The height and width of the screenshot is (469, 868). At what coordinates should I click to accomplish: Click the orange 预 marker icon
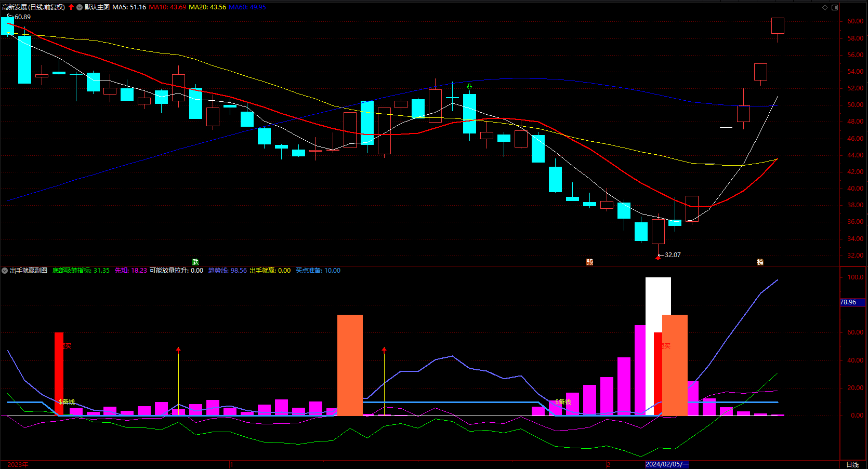click(x=589, y=262)
